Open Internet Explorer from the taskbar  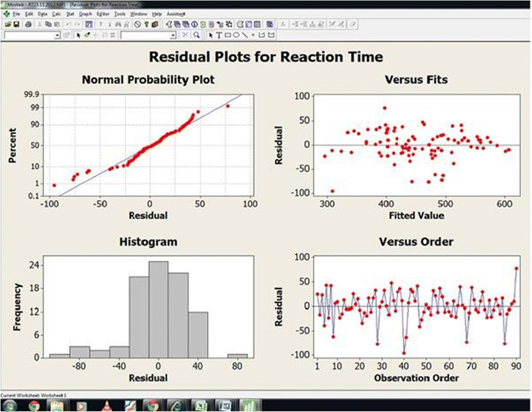click(x=176, y=406)
